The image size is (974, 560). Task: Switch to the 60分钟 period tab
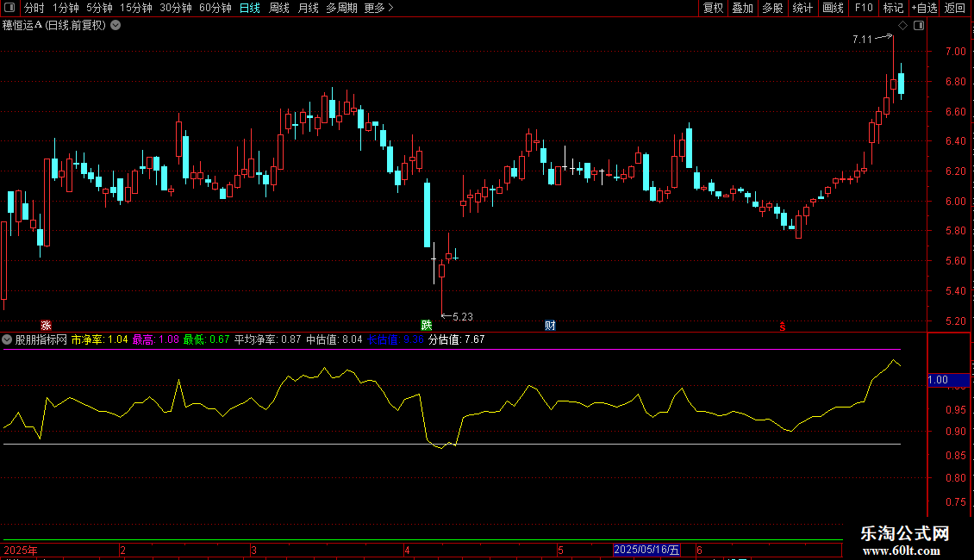pos(215,9)
